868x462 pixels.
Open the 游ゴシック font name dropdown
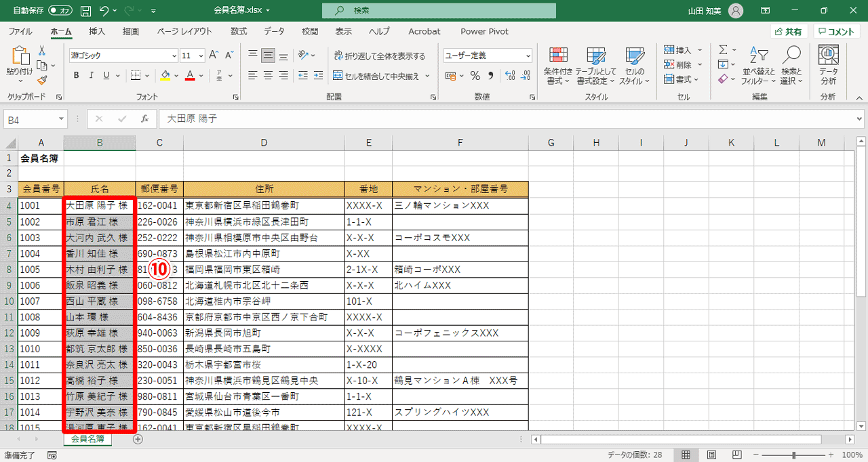point(122,55)
